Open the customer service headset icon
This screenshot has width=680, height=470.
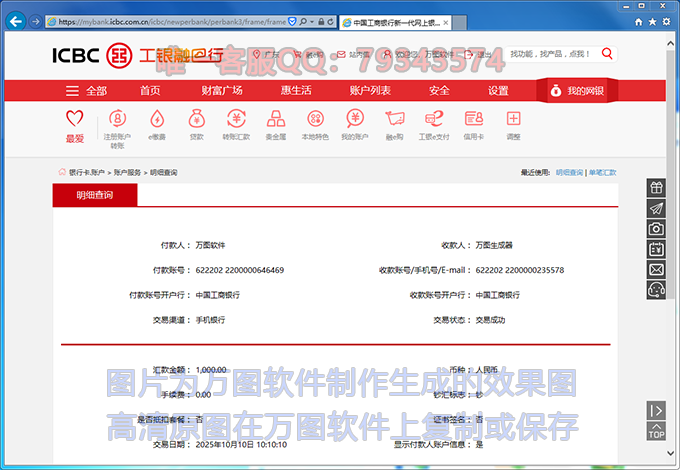pyautogui.click(x=656, y=290)
